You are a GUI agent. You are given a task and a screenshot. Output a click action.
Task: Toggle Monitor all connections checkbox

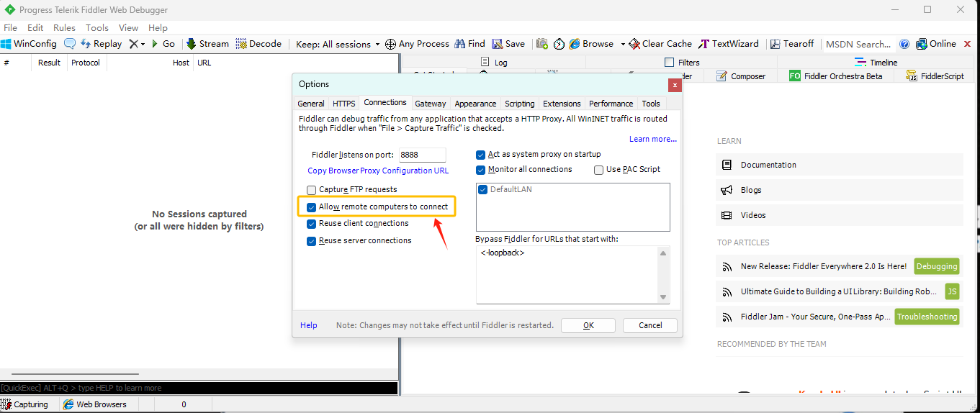(481, 170)
